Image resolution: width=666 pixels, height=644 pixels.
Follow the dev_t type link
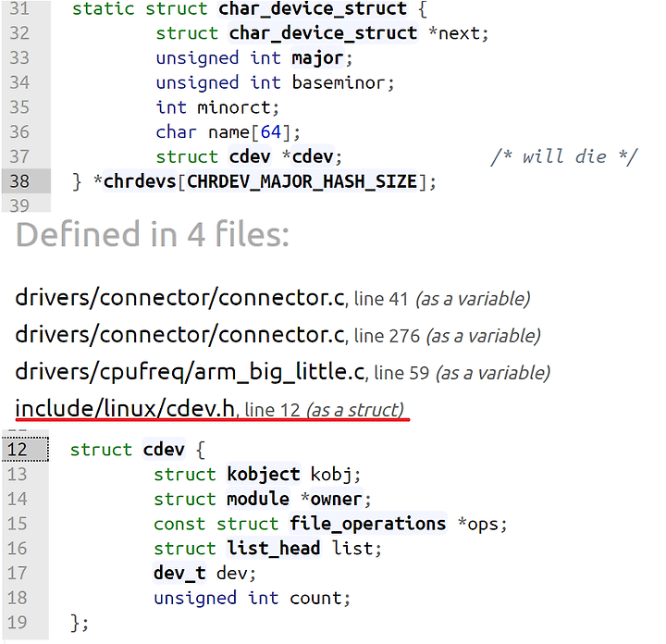point(179,573)
